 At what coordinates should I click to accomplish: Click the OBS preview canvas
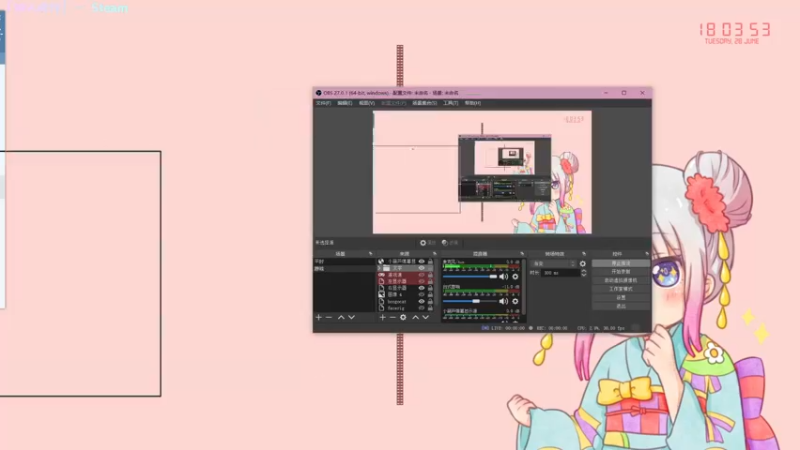pos(482,172)
